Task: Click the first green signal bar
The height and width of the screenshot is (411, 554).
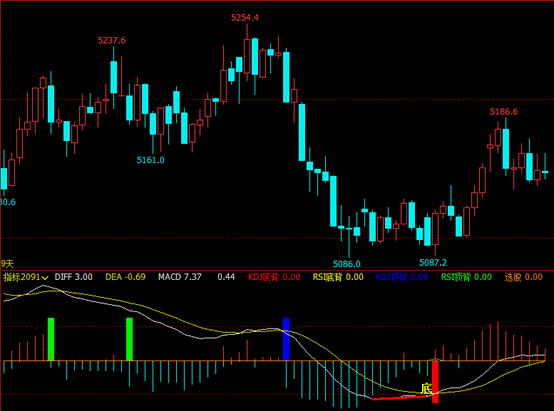Action: (x=51, y=339)
